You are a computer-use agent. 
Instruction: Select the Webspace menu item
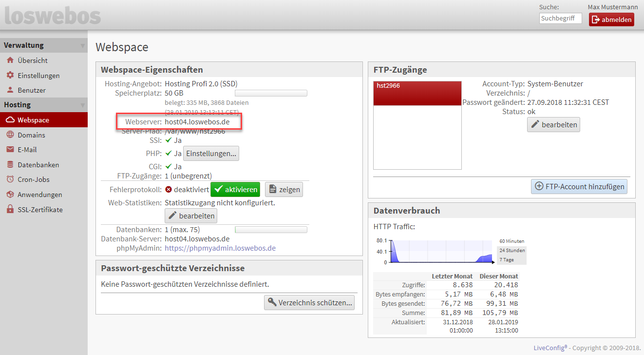[x=33, y=120]
